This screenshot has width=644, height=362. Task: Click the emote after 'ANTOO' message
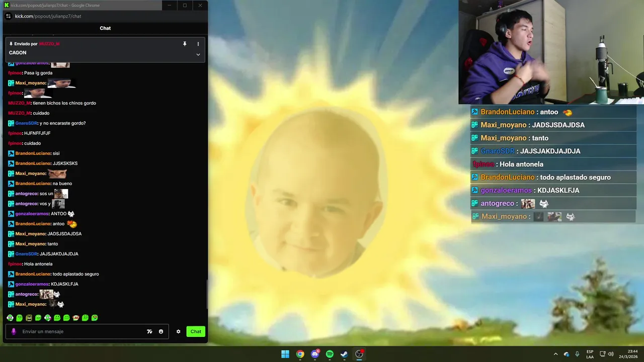[x=71, y=214]
